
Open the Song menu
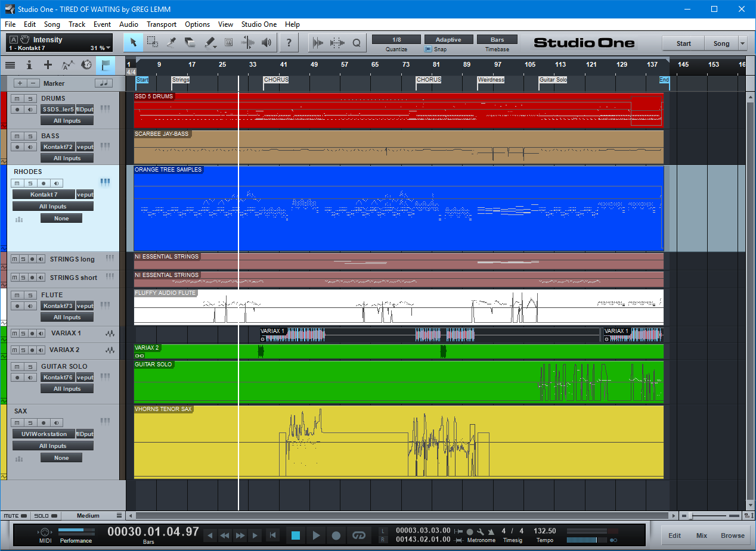52,24
